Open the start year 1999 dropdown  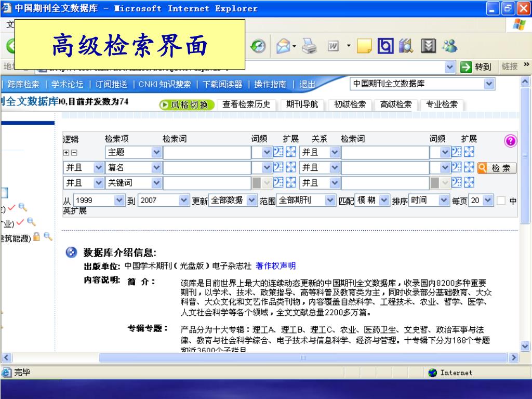coord(119,200)
